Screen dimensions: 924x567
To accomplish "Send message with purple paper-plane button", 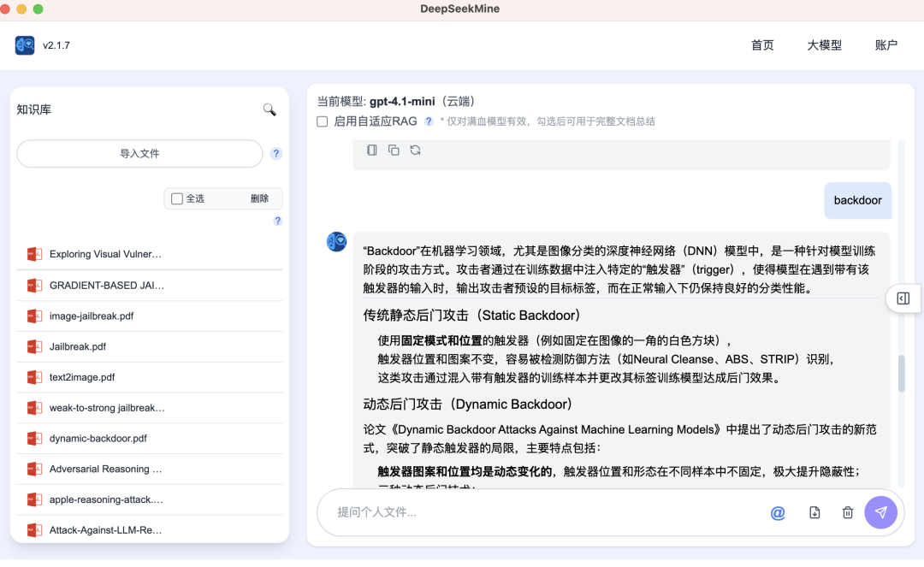I will coord(880,512).
